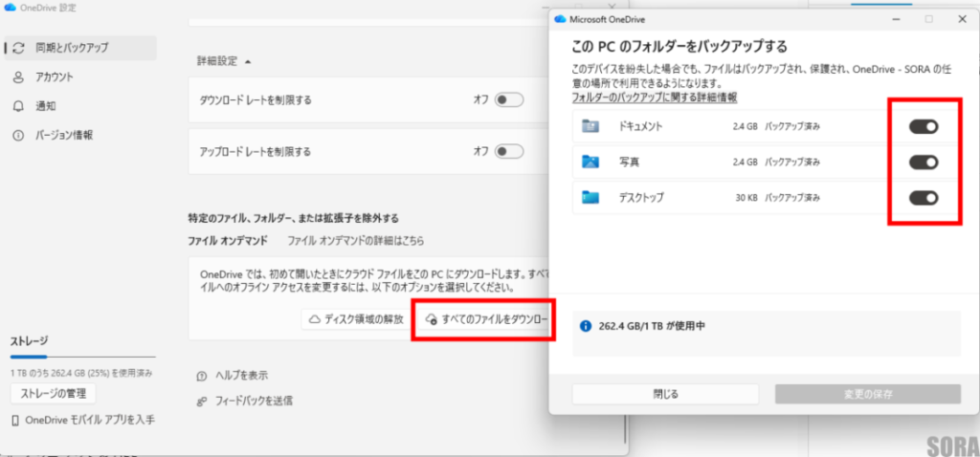
Task: Turn off デスクトップ backup toggle
Action: pyautogui.click(x=924, y=198)
